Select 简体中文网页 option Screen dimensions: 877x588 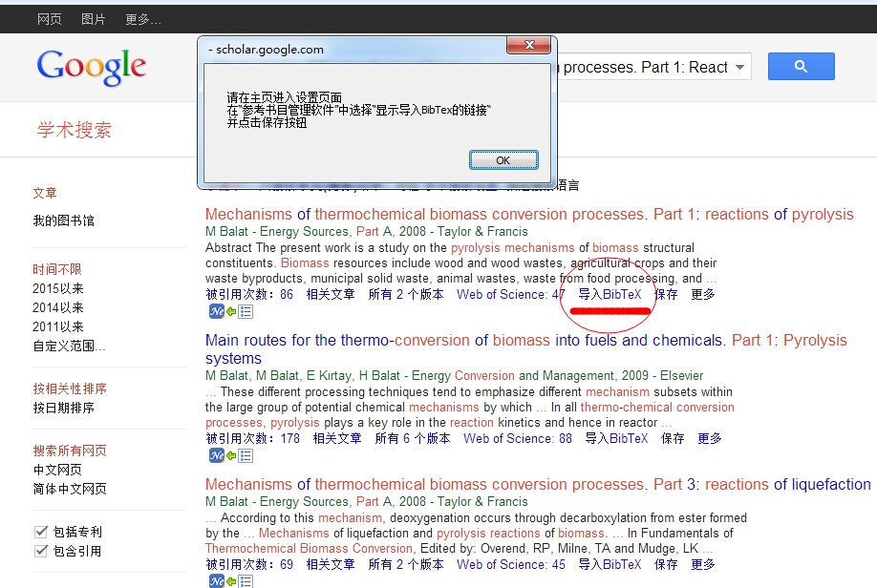pyautogui.click(x=70, y=489)
